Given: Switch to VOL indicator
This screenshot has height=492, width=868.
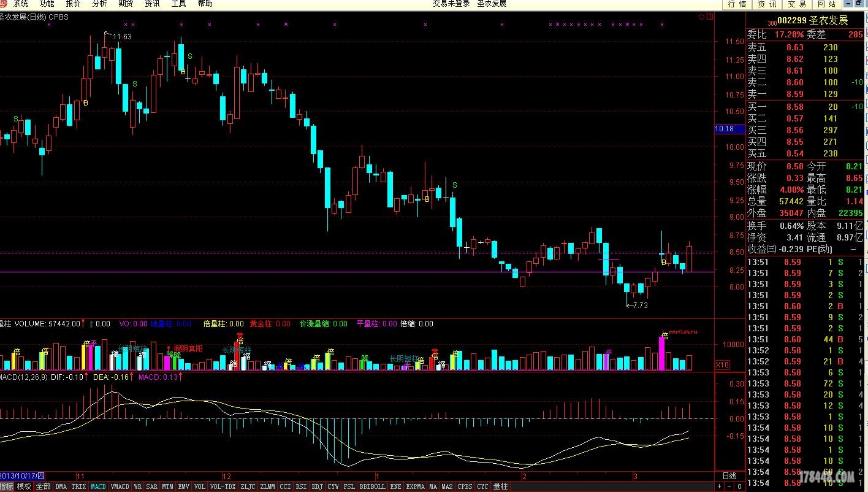Looking at the screenshot, I should (x=200, y=486).
